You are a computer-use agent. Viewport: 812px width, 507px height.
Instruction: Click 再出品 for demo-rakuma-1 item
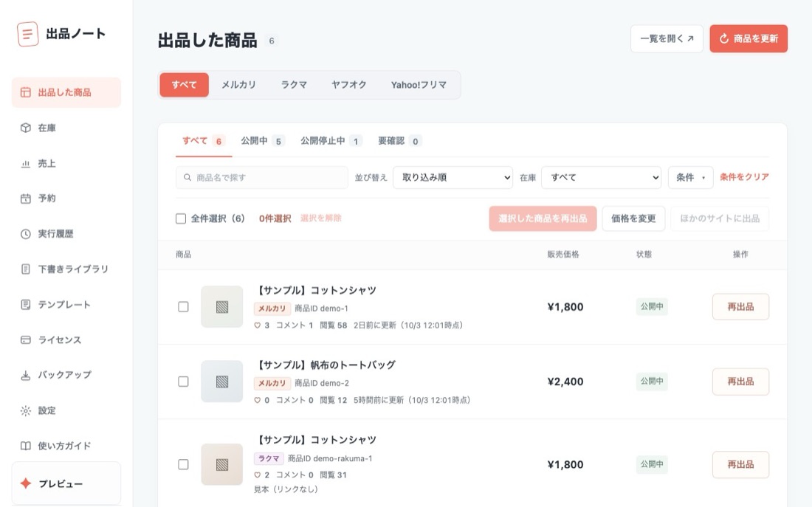pos(740,464)
